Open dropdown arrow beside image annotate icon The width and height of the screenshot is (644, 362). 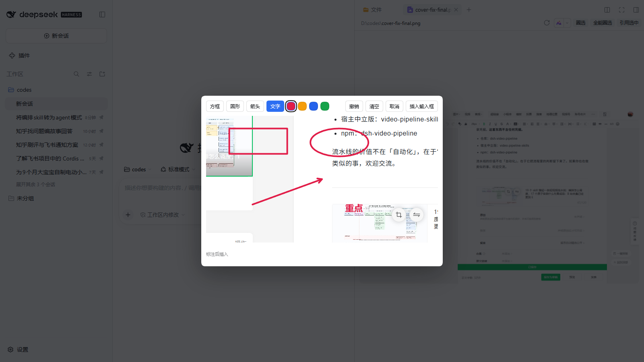pos(567,23)
